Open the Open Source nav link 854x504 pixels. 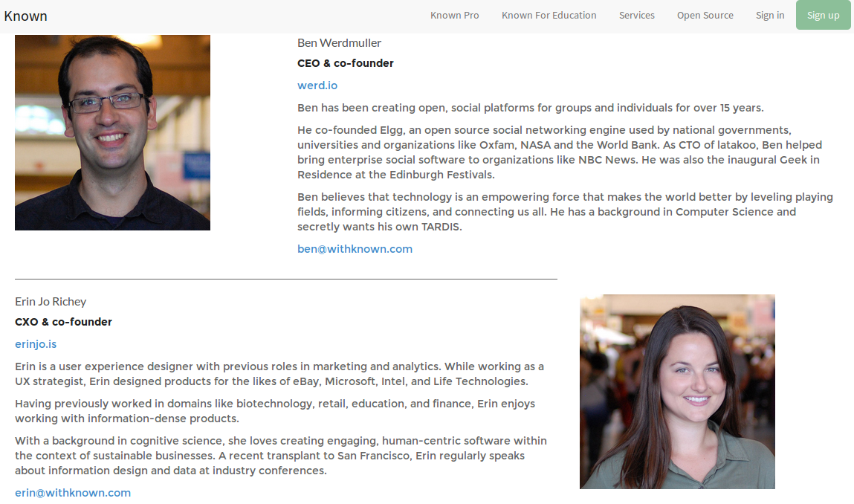click(705, 16)
